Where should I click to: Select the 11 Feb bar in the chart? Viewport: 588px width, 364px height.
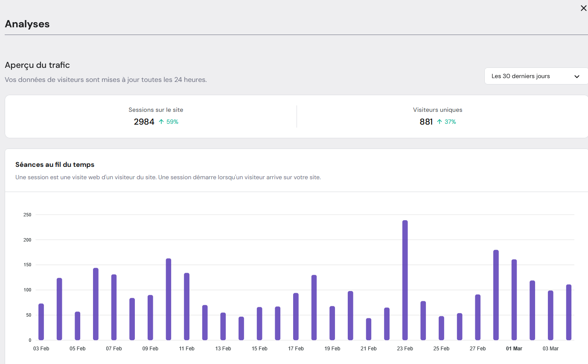(186, 306)
